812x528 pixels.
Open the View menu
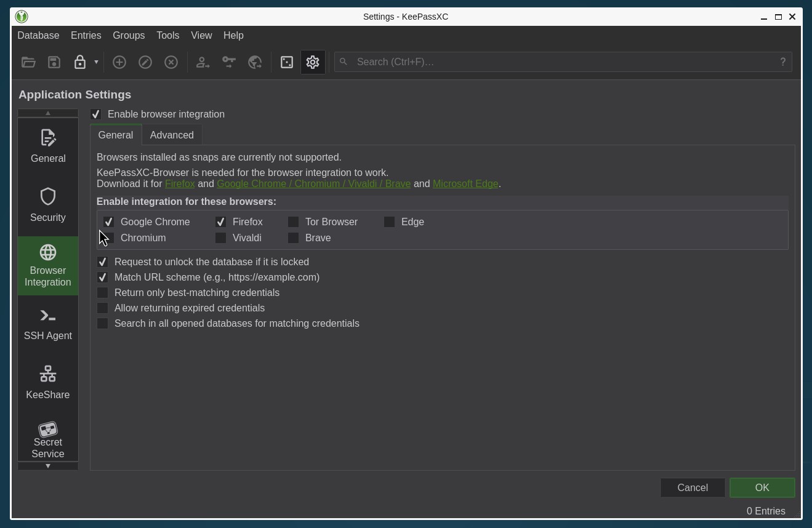coord(201,36)
